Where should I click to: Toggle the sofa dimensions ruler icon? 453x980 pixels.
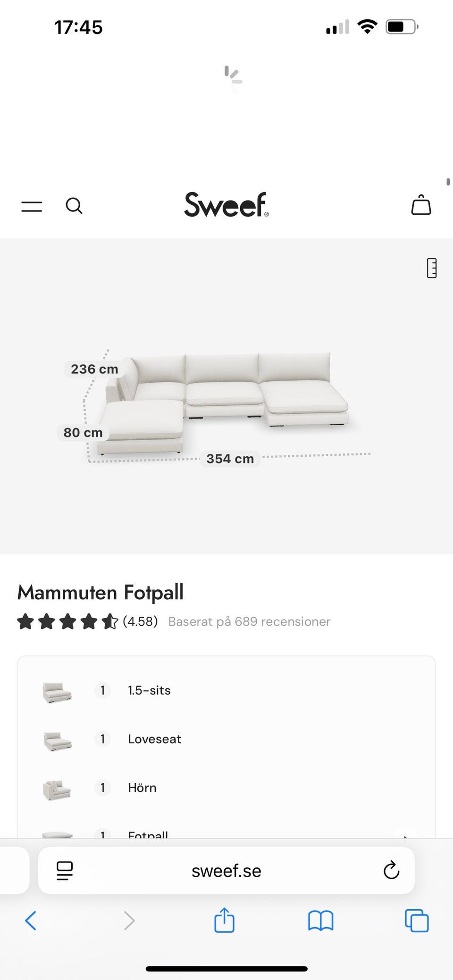point(431,268)
